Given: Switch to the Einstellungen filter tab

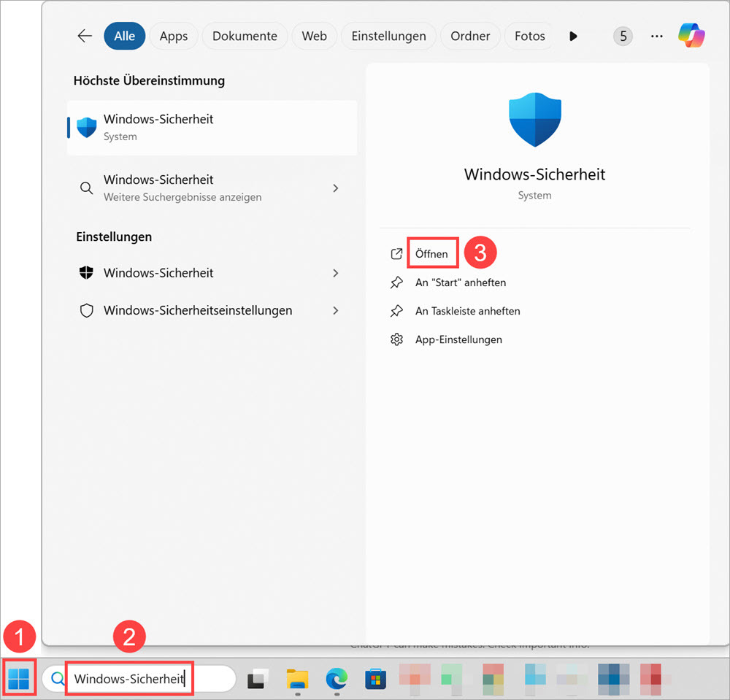Looking at the screenshot, I should 388,36.
